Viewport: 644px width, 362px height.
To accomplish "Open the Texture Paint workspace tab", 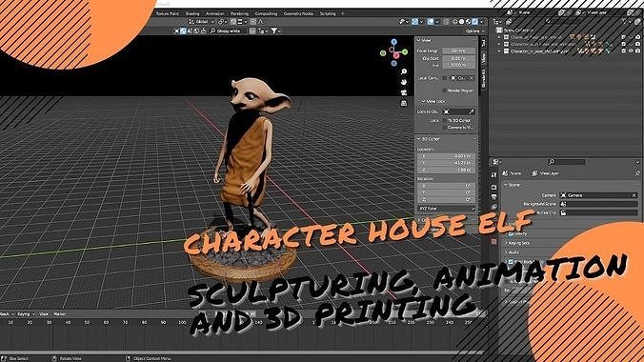I will 167,13.
